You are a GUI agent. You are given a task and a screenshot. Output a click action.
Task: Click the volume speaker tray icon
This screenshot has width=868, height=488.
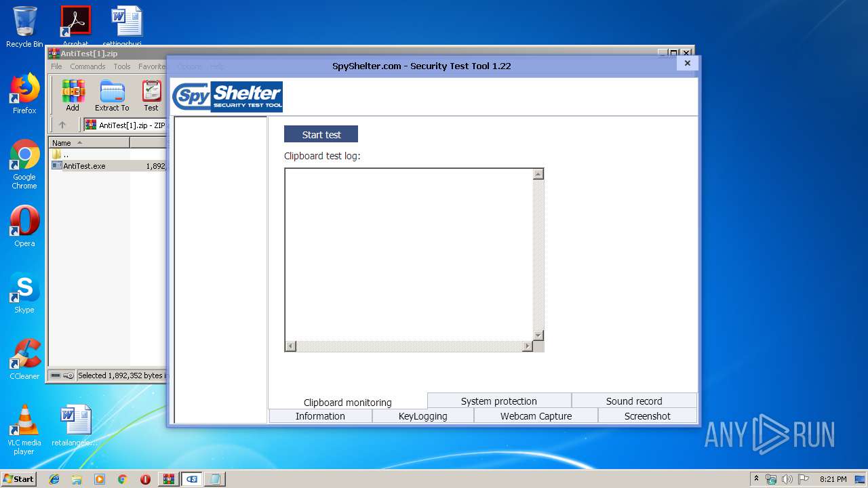coord(787,479)
